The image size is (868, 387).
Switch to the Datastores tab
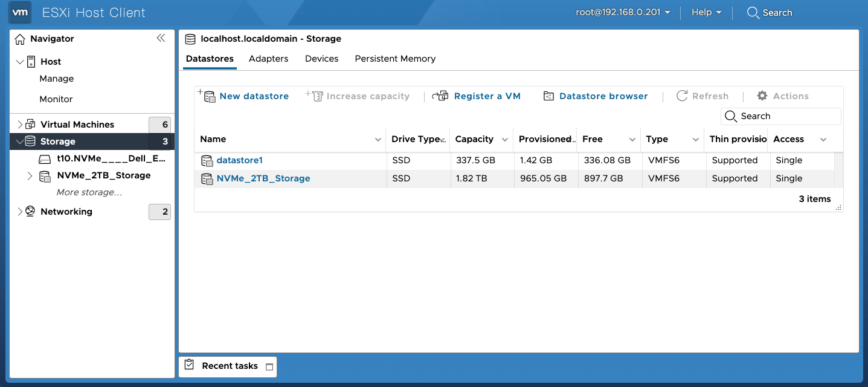click(210, 59)
